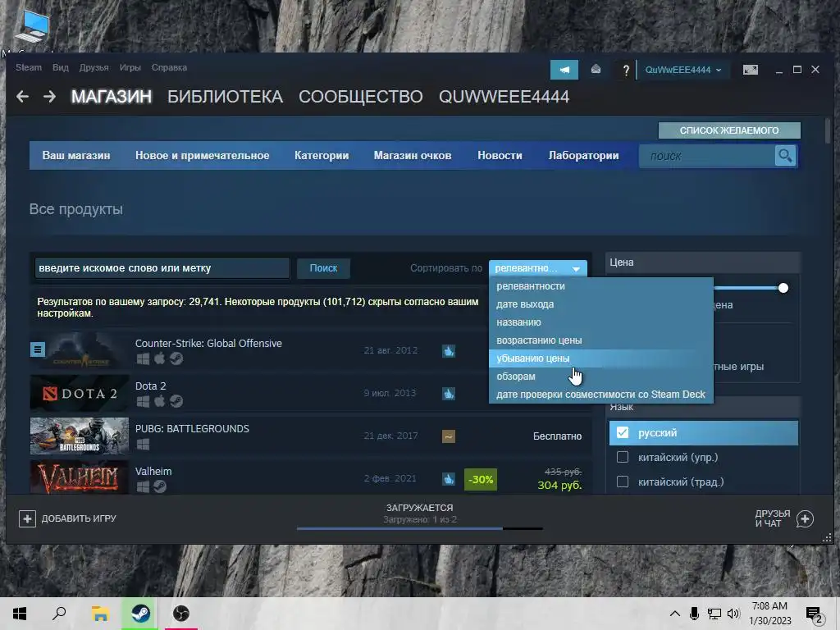840x630 pixels.
Task: Click the PUBG mixed review icon
Action: point(449,436)
